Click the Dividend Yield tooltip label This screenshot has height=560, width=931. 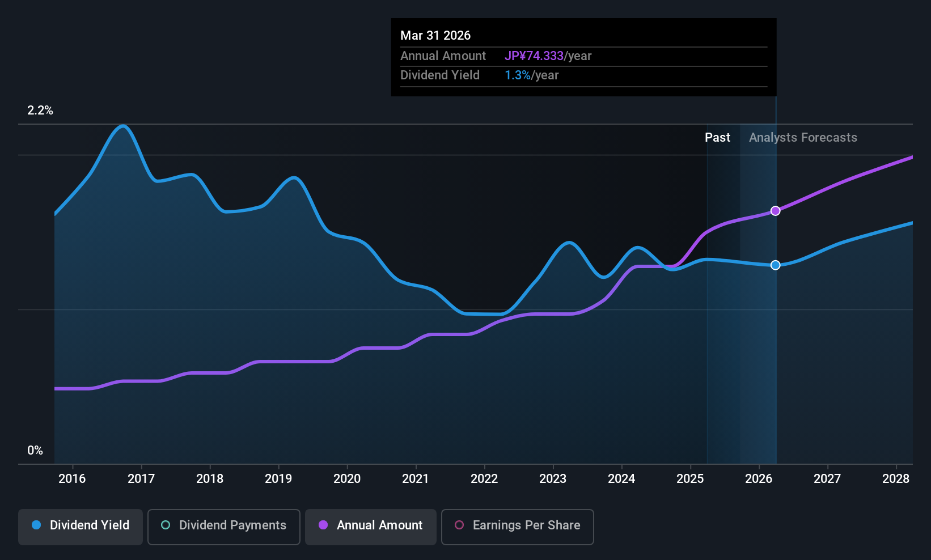440,75
